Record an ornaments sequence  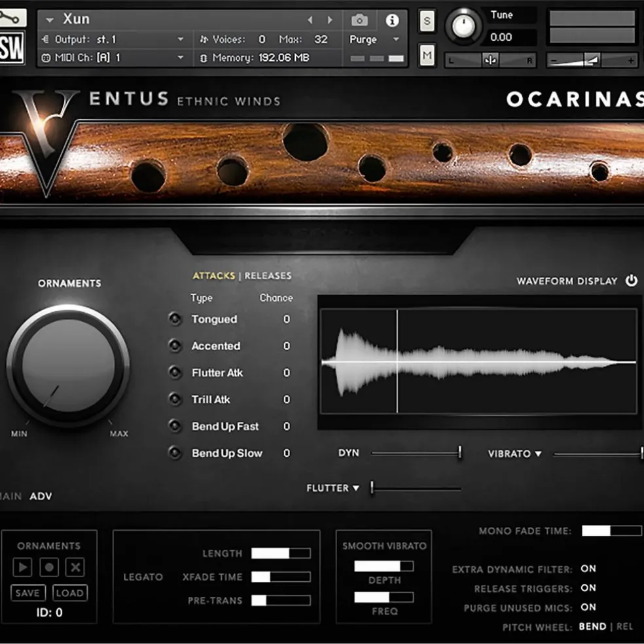(x=49, y=567)
